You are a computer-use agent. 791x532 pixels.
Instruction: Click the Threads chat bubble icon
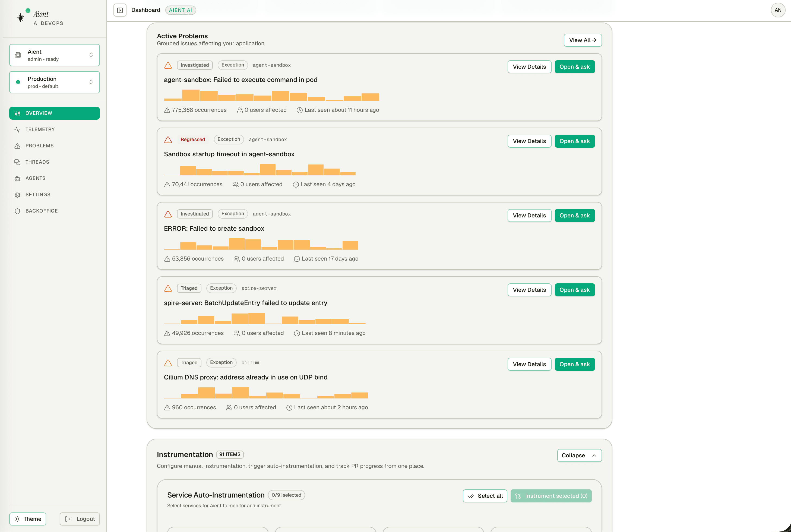tap(17, 162)
